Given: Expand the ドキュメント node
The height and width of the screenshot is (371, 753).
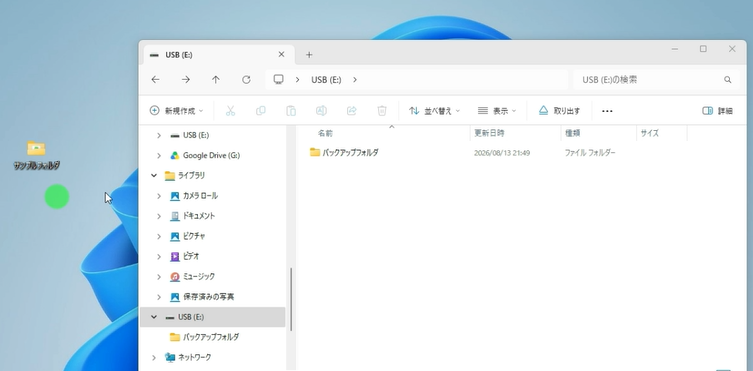Looking at the screenshot, I should coord(159,216).
